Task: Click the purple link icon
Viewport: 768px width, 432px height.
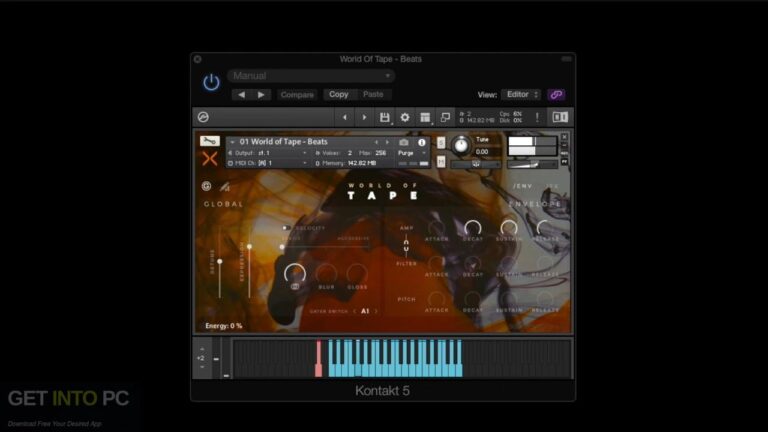Action: click(556, 95)
